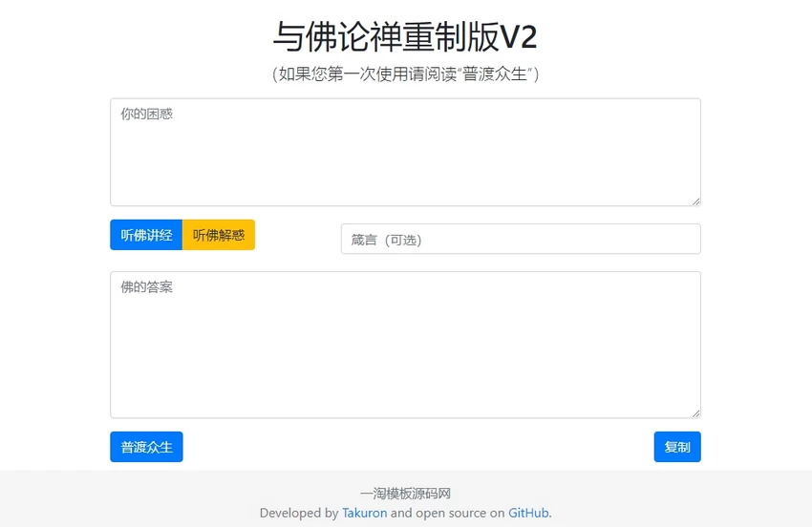812x527 pixels.
Task: Click the yellow 听佛解惑 button
Action: [219, 235]
